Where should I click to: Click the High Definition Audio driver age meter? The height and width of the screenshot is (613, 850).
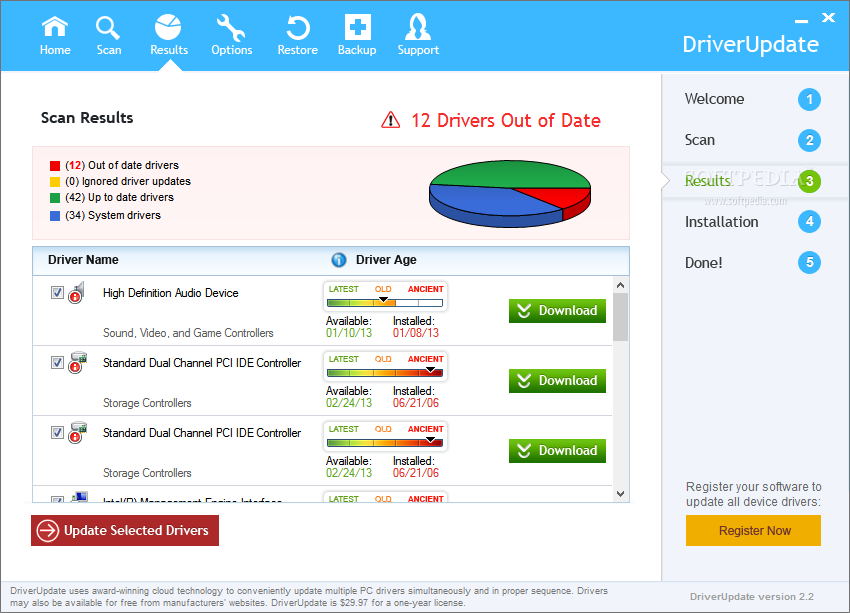pyautogui.click(x=385, y=296)
